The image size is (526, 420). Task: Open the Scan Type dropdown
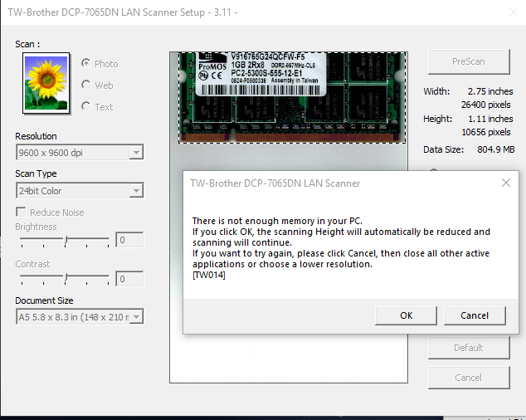click(x=80, y=190)
